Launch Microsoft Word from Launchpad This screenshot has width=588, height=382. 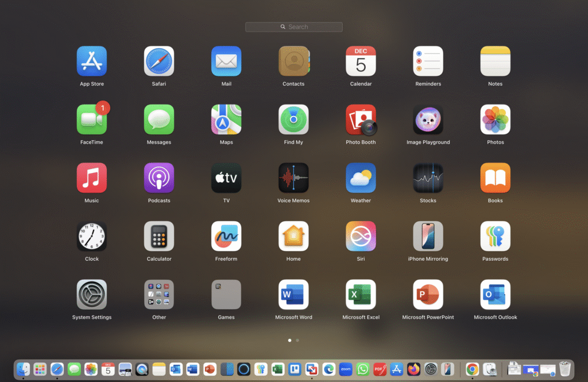[293, 294]
